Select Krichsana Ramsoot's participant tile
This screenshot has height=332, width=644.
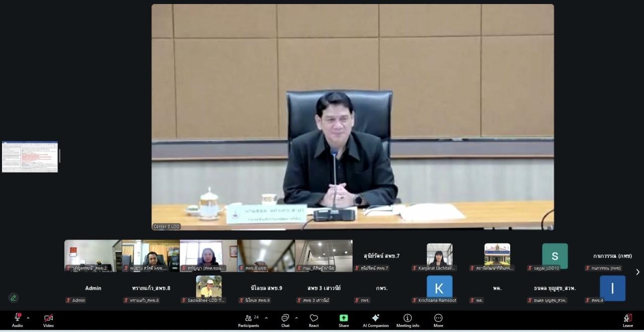[439, 289]
